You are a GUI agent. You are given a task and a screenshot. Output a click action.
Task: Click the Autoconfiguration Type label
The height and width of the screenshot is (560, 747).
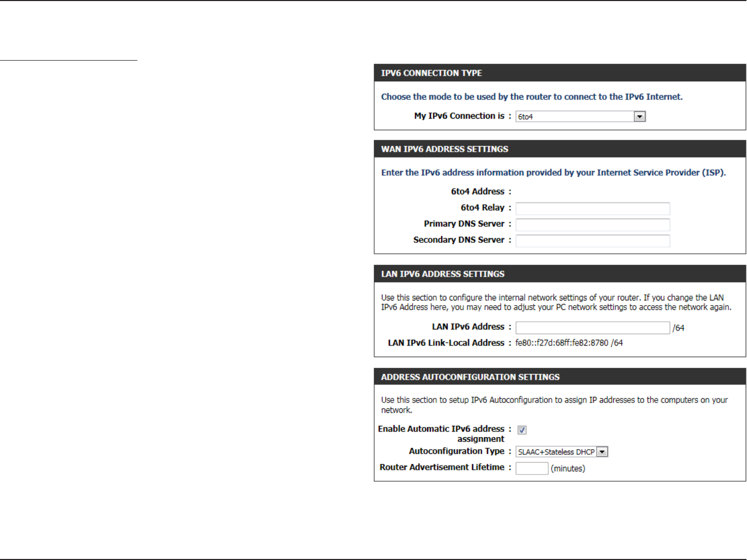(457, 451)
